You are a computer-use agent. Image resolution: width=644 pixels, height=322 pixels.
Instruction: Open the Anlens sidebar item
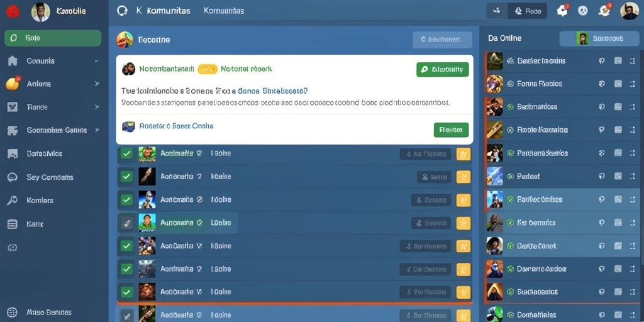[x=53, y=84]
